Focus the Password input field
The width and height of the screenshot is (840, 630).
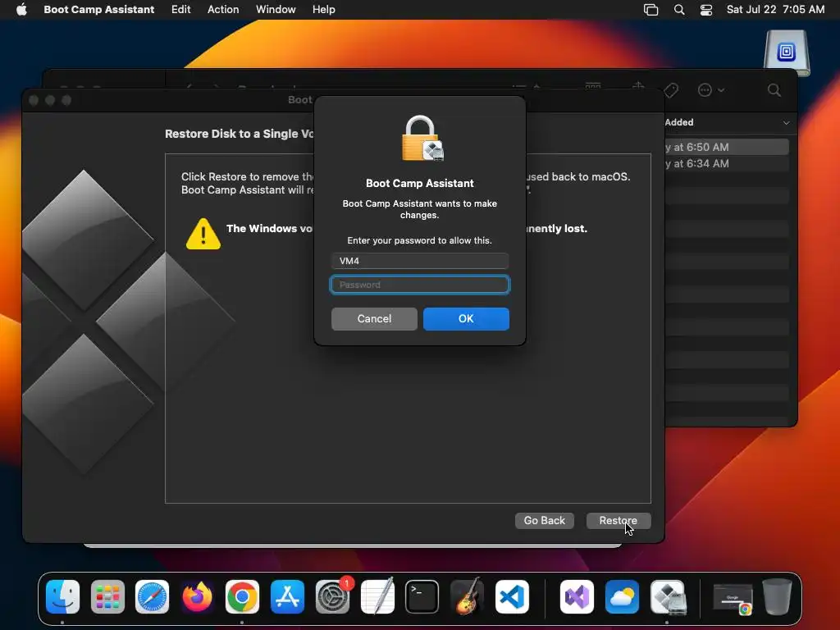point(419,285)
